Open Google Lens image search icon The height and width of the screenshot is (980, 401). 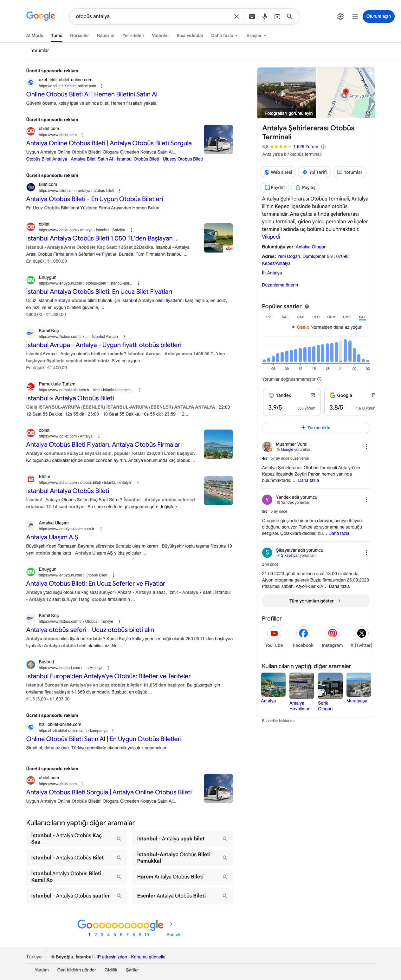click(277, 16)
